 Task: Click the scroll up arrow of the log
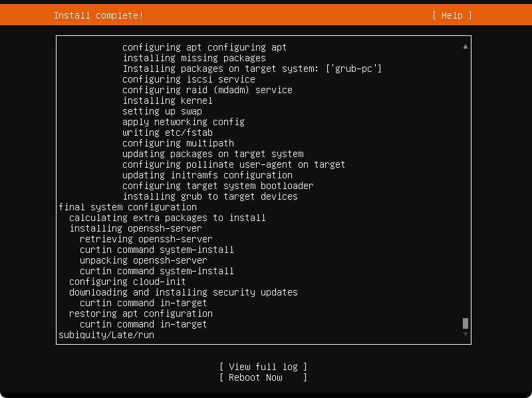coord(465,47)
